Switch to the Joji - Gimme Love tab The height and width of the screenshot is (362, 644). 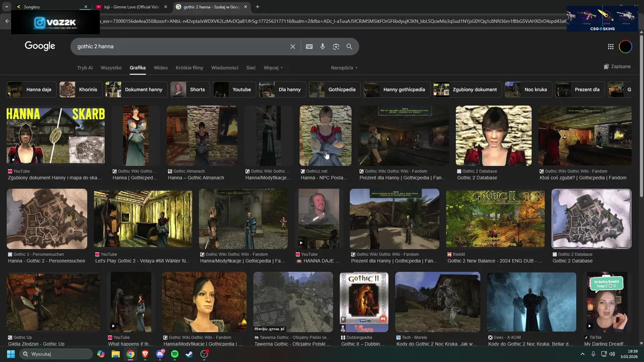point(131,7)
